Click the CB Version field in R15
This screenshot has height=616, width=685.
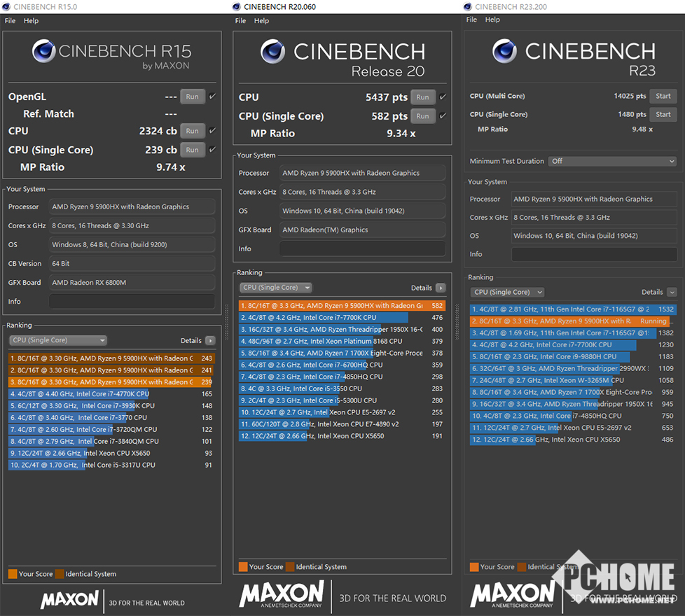pyautogui.click(x=132, y=263)
